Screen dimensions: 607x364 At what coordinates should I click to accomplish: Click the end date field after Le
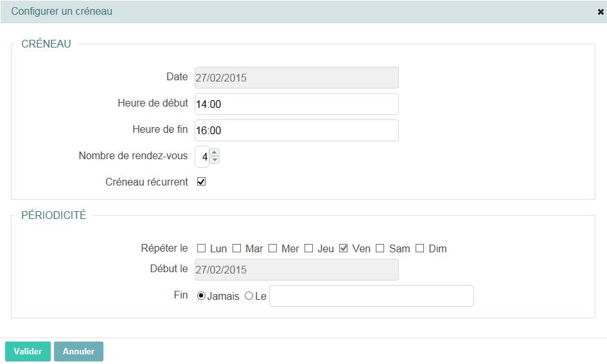point(371,296)
